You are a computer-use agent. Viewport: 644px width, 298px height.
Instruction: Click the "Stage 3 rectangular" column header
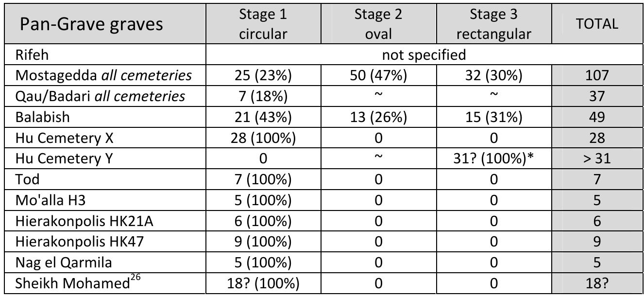coord(494,23)
